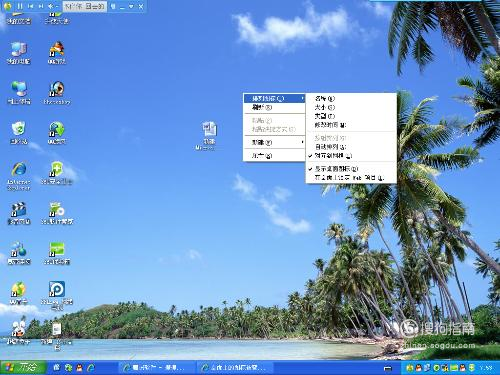Toggle 对齐到网格 (Align to Grid) checkmark

coord(351,155)
